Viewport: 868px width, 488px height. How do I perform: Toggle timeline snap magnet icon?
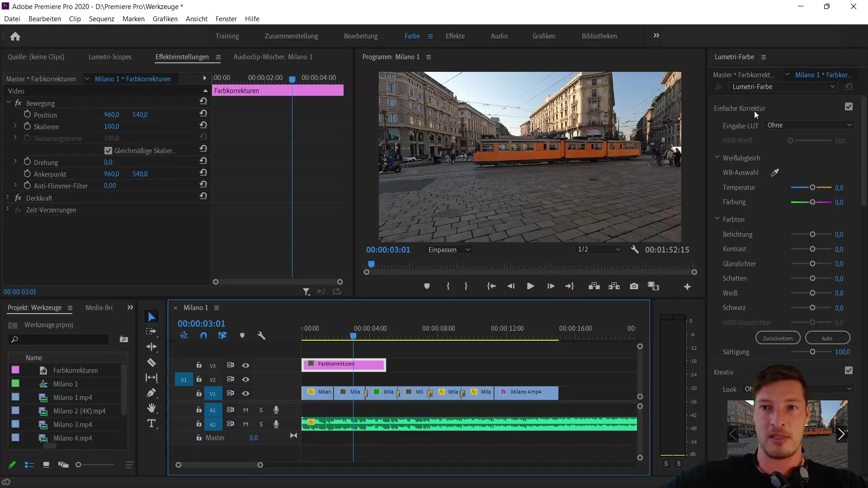click(x=203, y=336)
